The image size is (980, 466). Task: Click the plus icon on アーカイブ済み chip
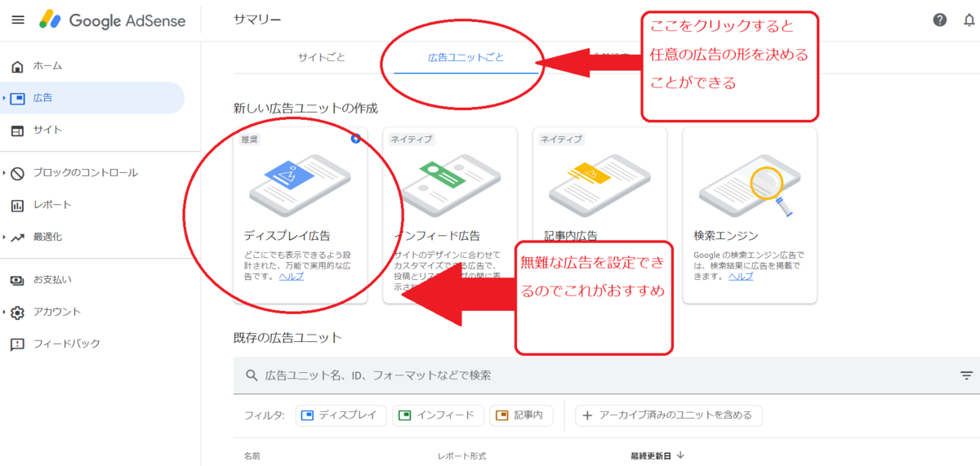[x=587, y=415]
